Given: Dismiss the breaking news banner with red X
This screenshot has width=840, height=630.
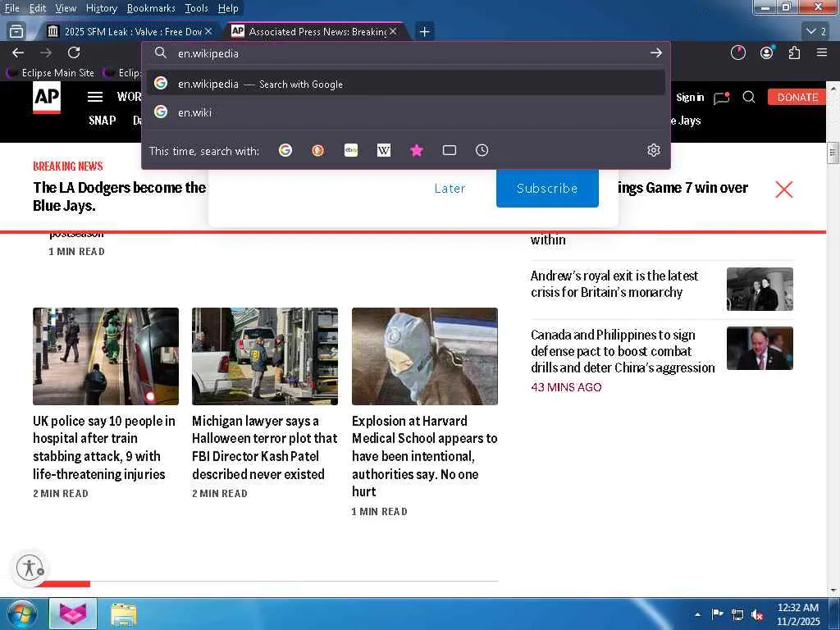Looking at the screenshot, I should (783, 189).
